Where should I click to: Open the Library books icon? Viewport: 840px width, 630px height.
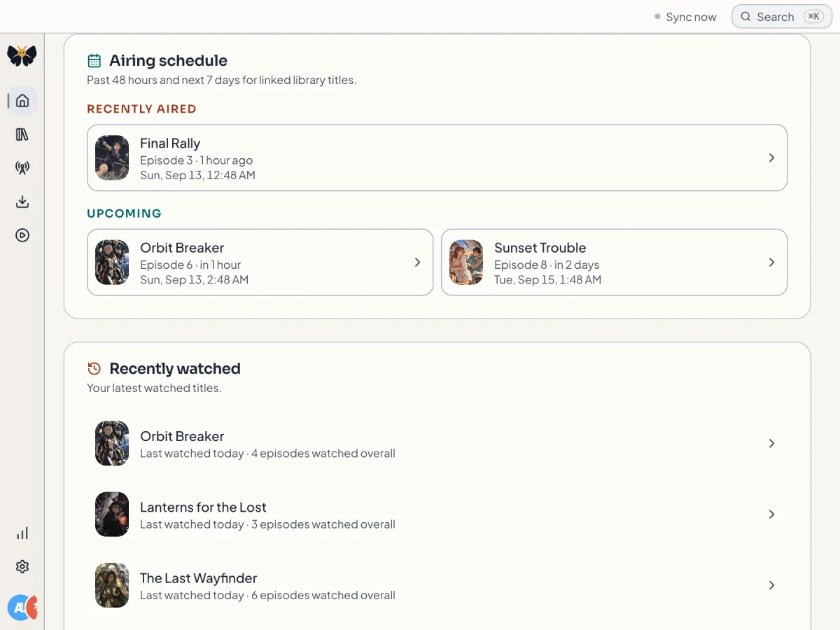[x=22, y=134]
